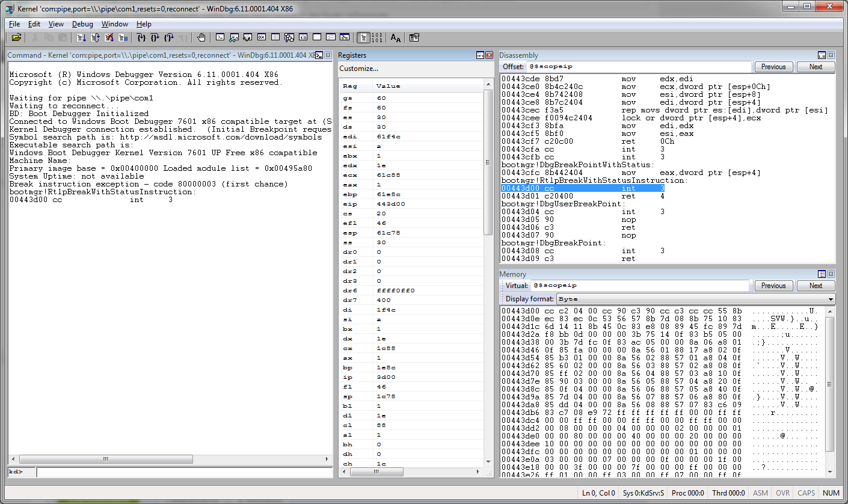Image resolution: width=848 pixels, height=504 pixels.
Task: Click the Options toolbar icon
Action: click(x=414, y=37)
